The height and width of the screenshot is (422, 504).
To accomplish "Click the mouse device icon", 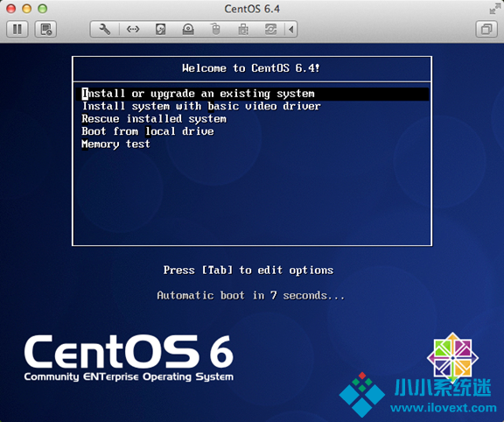I will (x=215, y=29).
